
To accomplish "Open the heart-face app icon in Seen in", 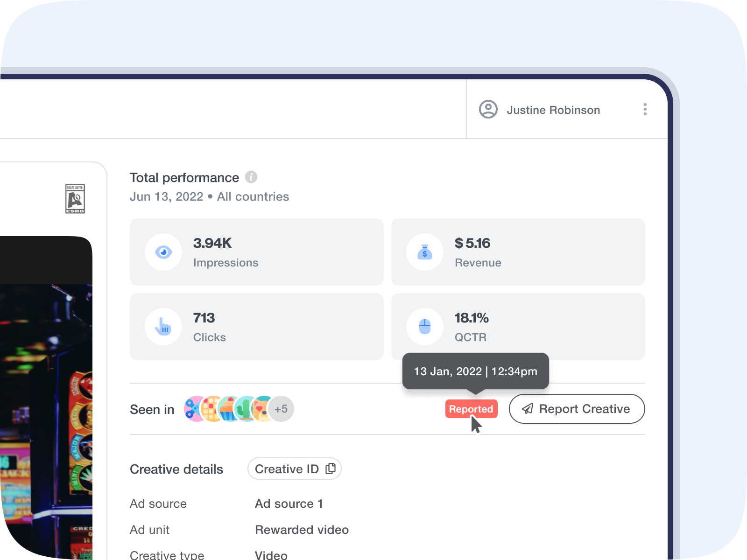I will click(x=261, y=409).
